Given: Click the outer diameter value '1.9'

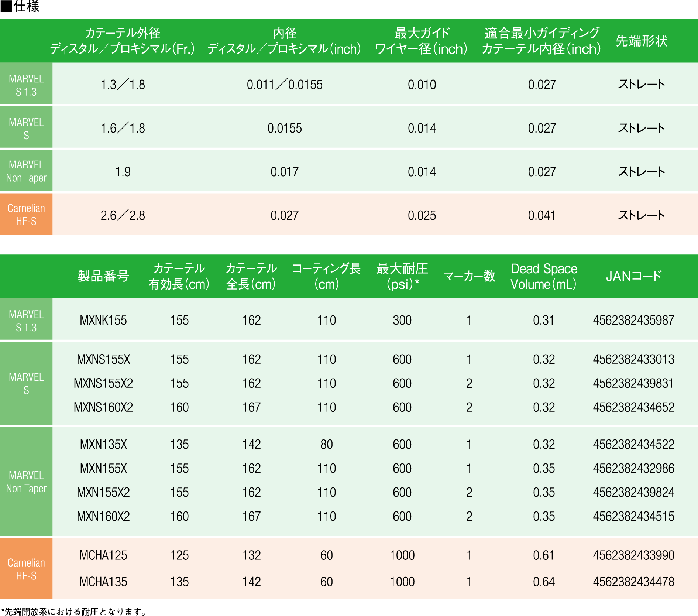Looking at the screenshot, I should (123, 172).
